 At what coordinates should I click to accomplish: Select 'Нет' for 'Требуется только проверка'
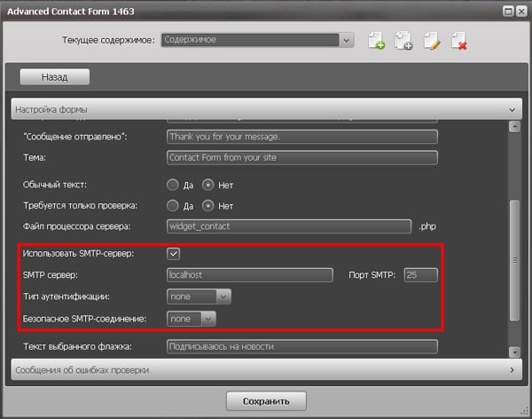tap(209, 206)
